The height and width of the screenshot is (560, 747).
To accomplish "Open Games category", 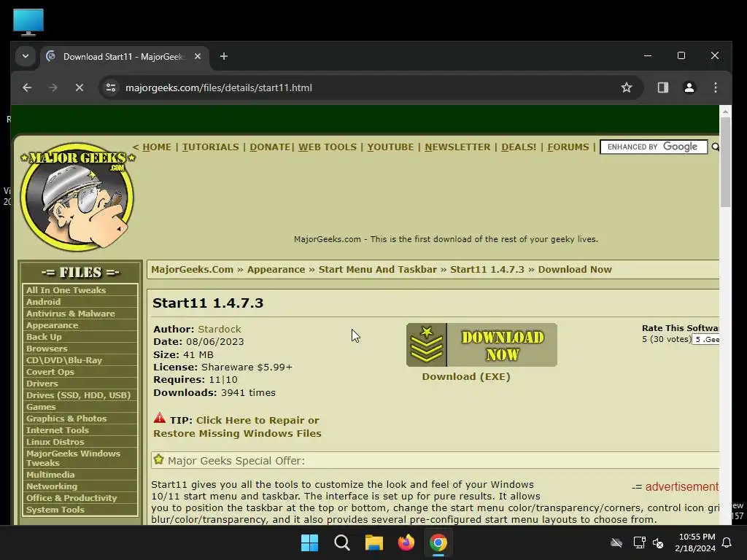I will click(x=41, y=407).
